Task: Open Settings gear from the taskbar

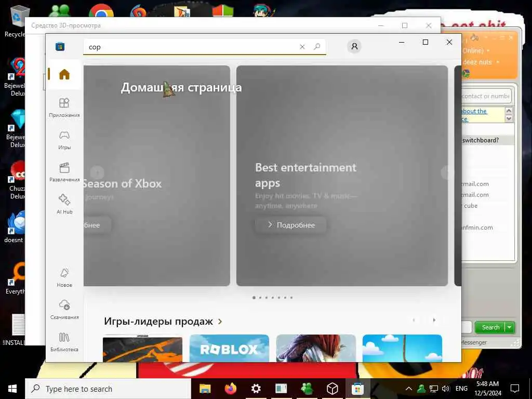Action: coord(256,389)
